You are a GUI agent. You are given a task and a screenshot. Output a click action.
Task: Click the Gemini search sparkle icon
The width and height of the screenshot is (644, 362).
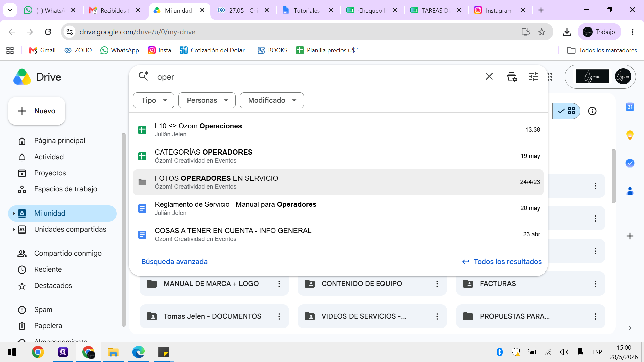tap(144, 76)
